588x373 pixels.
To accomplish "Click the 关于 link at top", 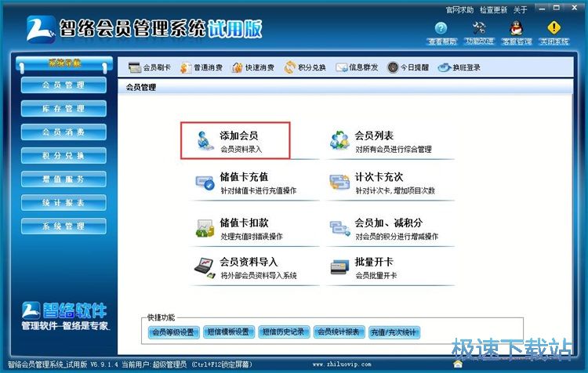I will tap(521, 9).
